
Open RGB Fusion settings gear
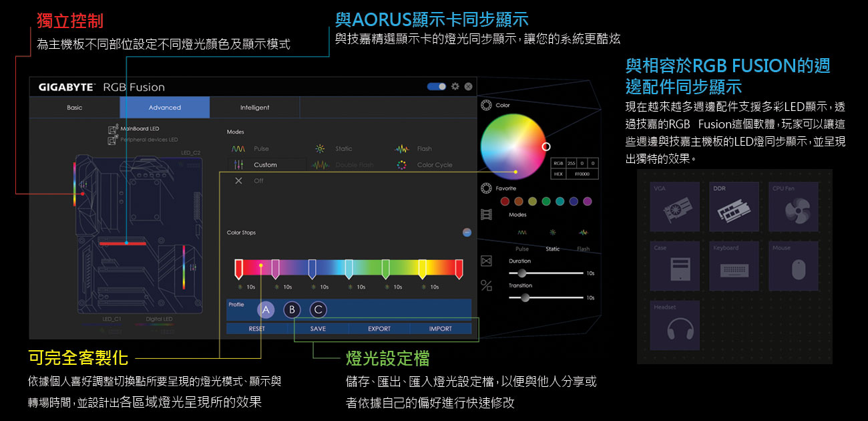455,87
